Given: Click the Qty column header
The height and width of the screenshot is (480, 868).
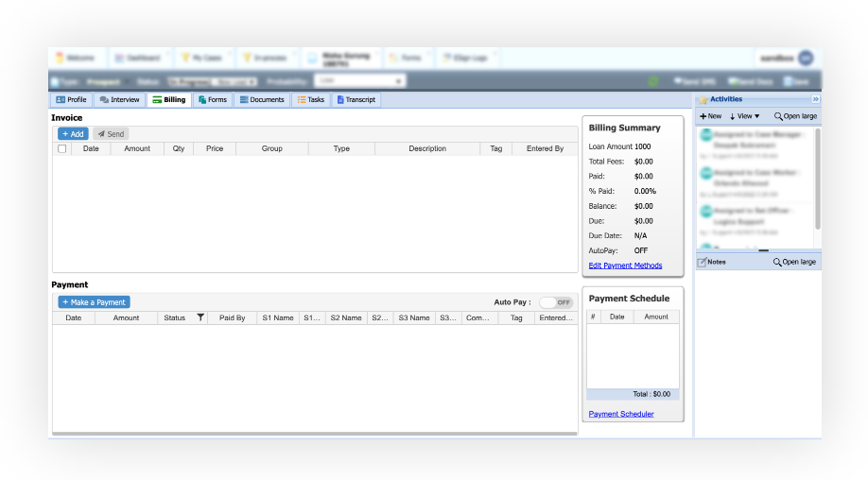Looking at the screenshot, I should [x=179, y=148].
